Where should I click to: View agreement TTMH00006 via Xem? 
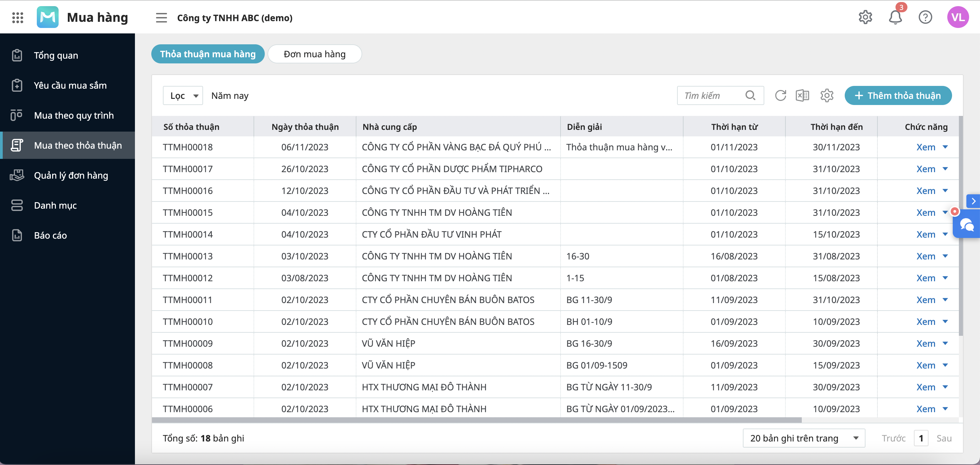[x=925, y=409]
